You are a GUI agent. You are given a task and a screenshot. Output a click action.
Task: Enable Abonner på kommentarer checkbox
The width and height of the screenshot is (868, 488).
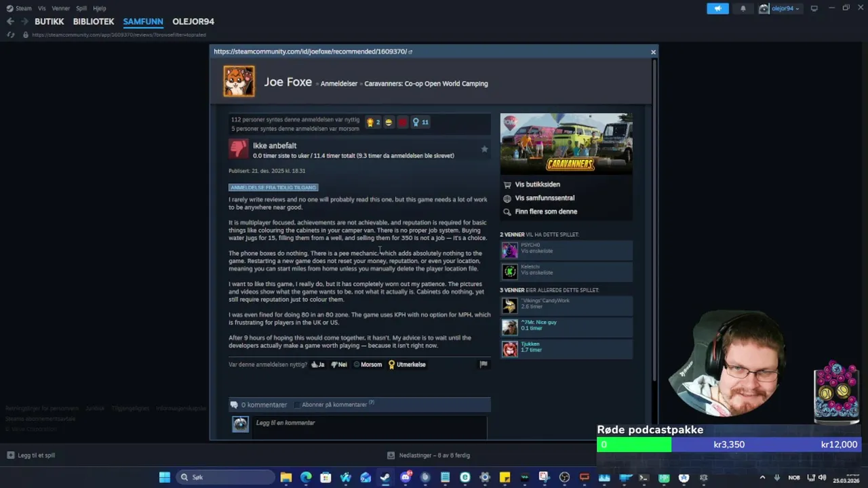pyautogui.click(x=297, y=405)
